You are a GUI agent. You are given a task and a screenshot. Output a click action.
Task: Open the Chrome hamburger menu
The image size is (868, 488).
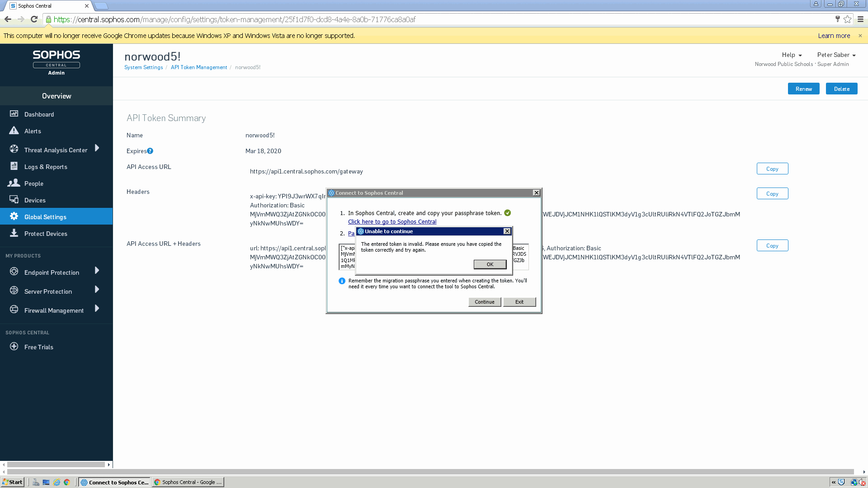[x=860, y=19]
